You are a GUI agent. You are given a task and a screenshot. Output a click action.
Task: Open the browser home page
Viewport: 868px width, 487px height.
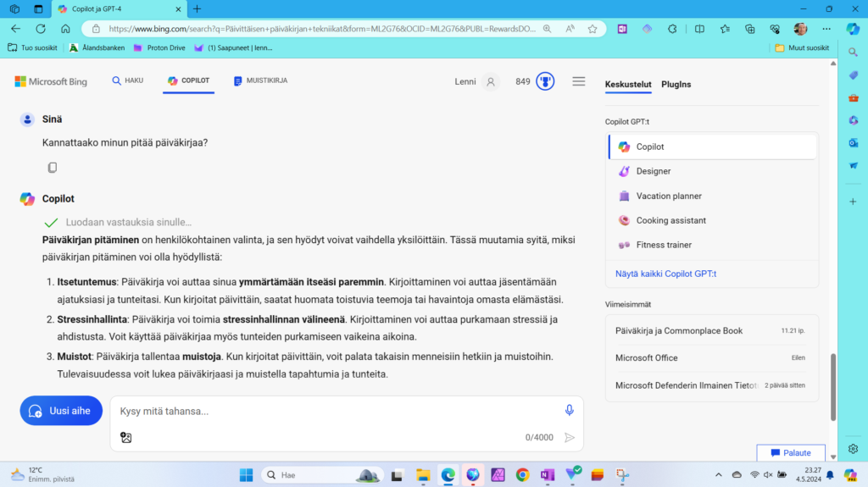pyautogui.click(x=65, y=29)
